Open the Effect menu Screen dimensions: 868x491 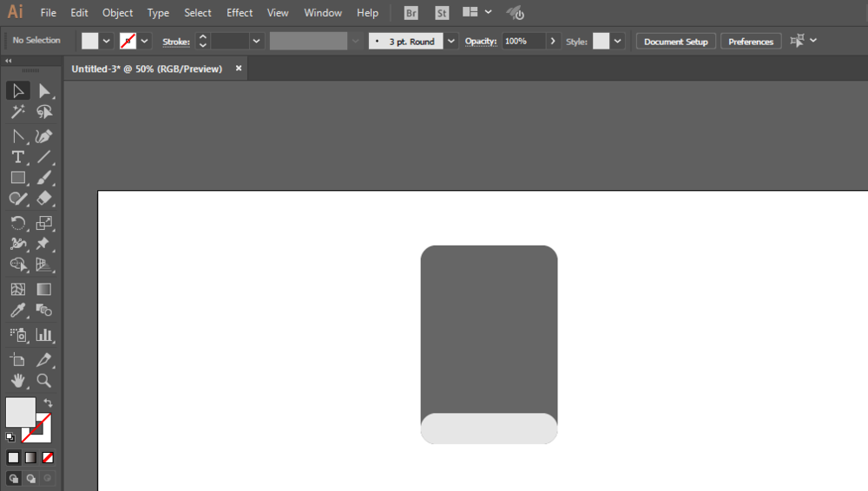coord(240,13)
